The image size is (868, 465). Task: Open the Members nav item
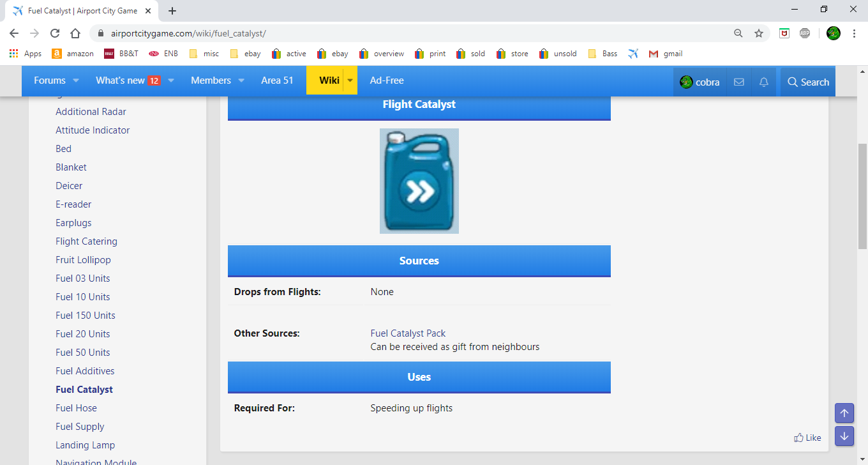211,80
